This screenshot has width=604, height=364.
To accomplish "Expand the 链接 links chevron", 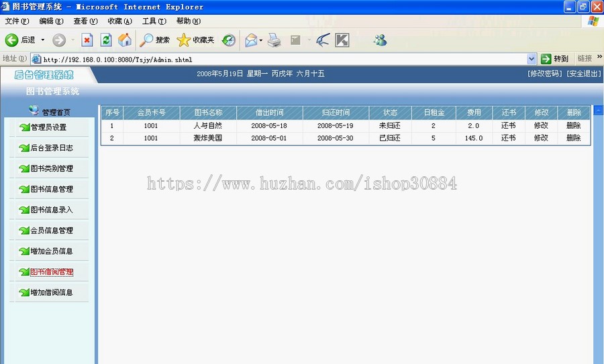I will click(x=599, y=57).
